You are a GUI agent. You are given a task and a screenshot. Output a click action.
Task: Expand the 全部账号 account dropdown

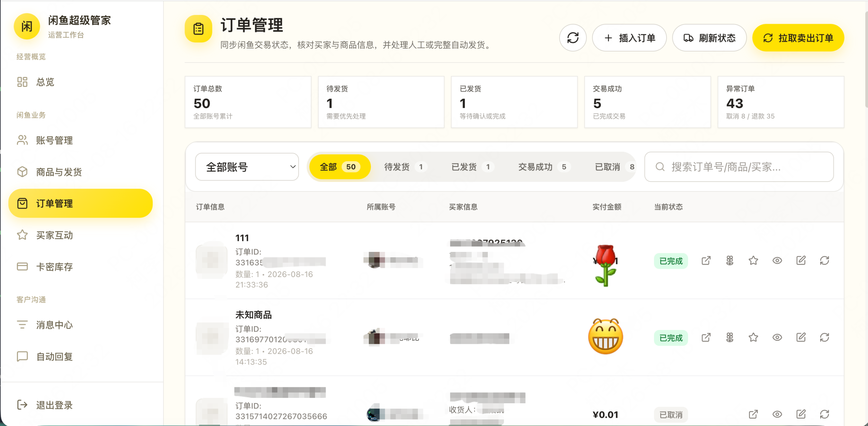(247, 167)
